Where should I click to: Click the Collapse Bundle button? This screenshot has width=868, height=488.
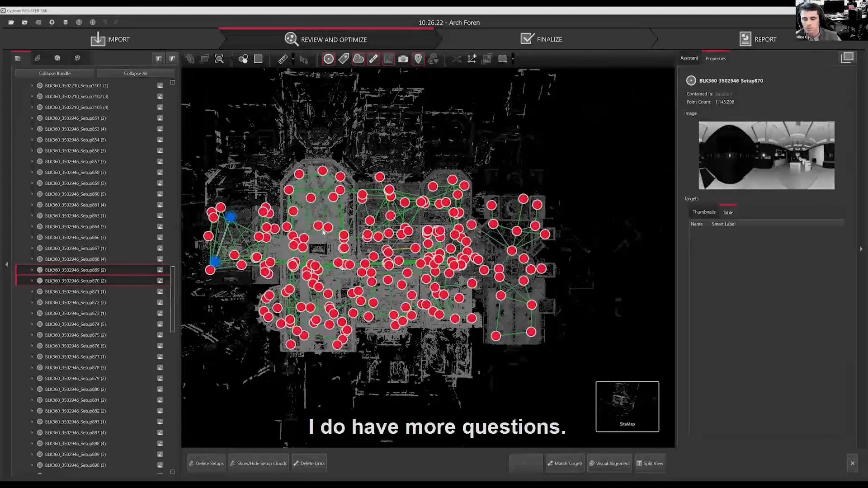point(55,73)
